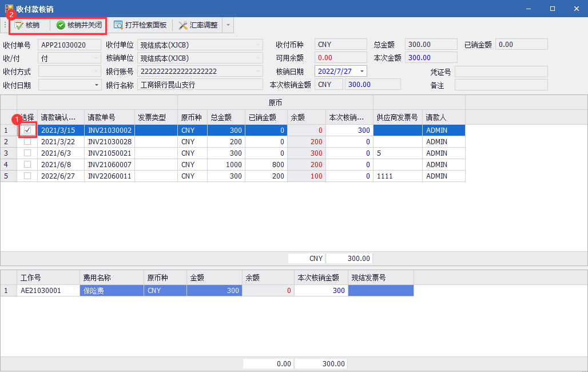588x372 pixels.
Task: Click the 核销 toolbar button
Action: (x=27, y=25)
